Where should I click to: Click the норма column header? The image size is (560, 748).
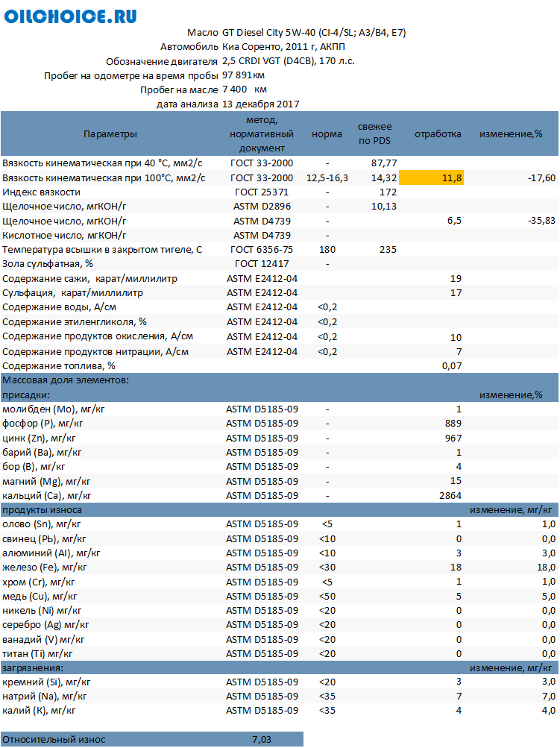point(327,134)
